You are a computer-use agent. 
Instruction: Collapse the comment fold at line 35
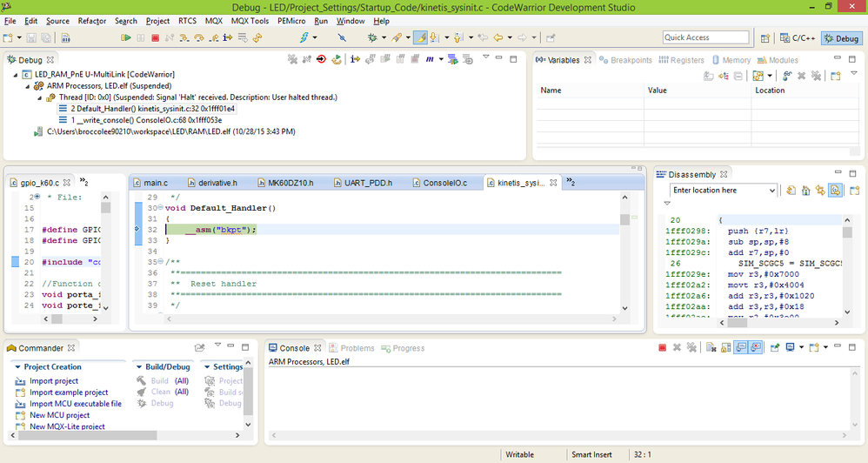(161, 261)
